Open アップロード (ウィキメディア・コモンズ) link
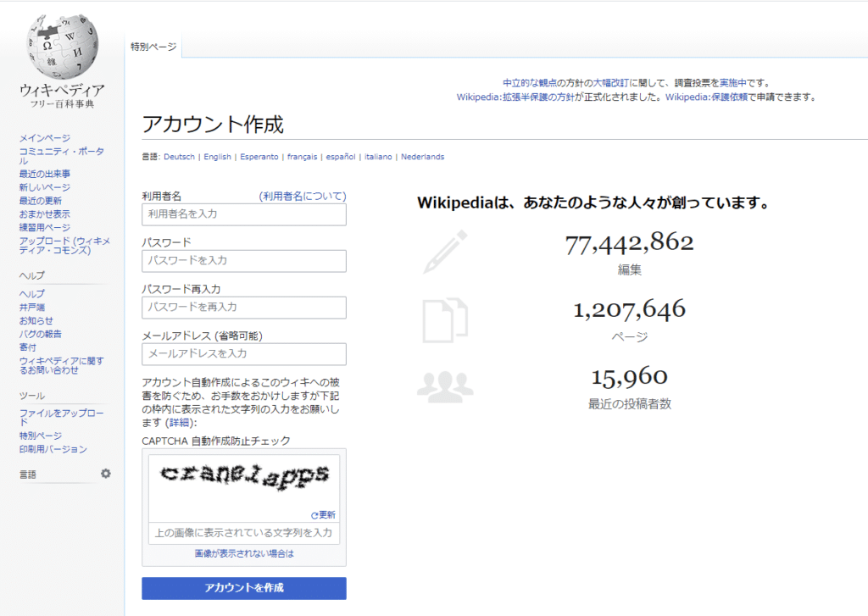The width and height of the screenshot is (868, 616). click(64, 245)
